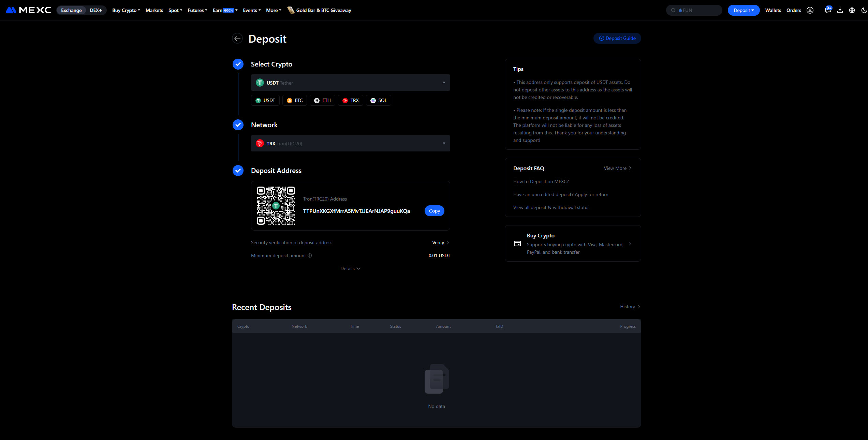Click the Amount column header
The width and height of the screenshot is (868, 440).
(x=443, y=326)
